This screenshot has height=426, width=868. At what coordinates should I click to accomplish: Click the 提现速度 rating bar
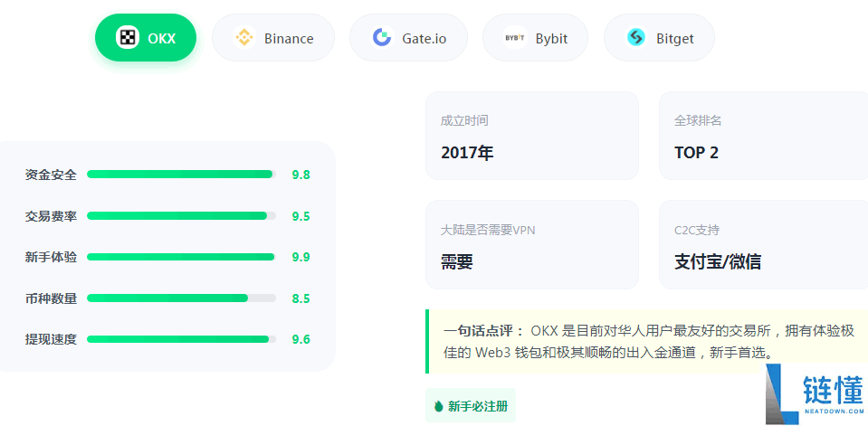[182, 339]
